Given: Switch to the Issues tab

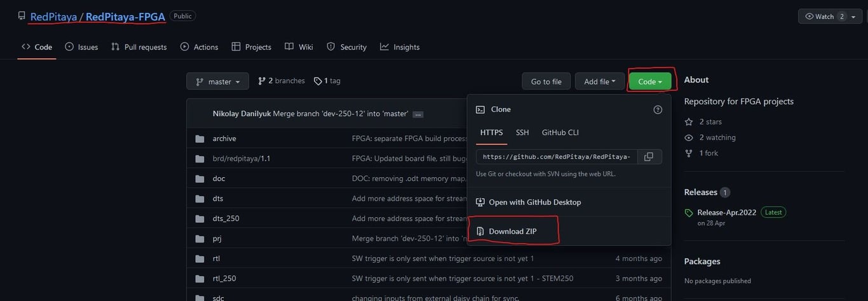Looking at the screenshot, I should [x=81, y=47].
